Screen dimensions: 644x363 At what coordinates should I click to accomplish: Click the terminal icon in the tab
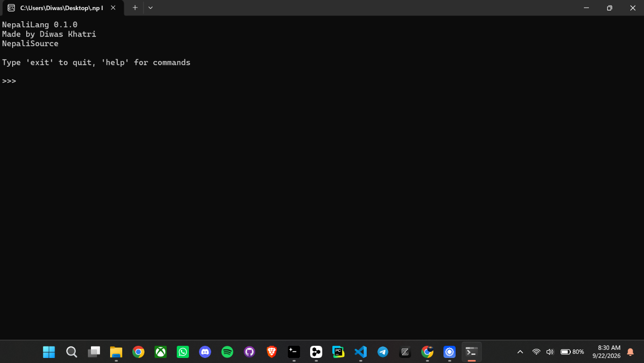[11, 8]
